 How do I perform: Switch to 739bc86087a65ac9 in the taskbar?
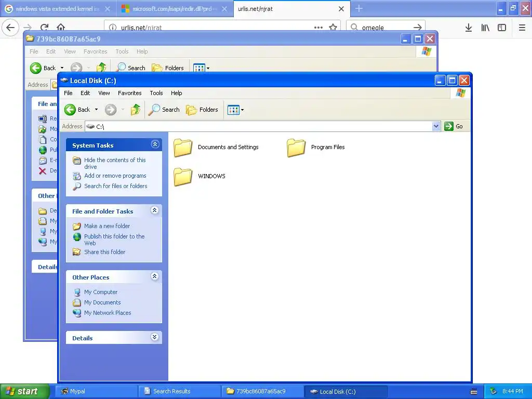pyautogui.click(x=262, y=392)
